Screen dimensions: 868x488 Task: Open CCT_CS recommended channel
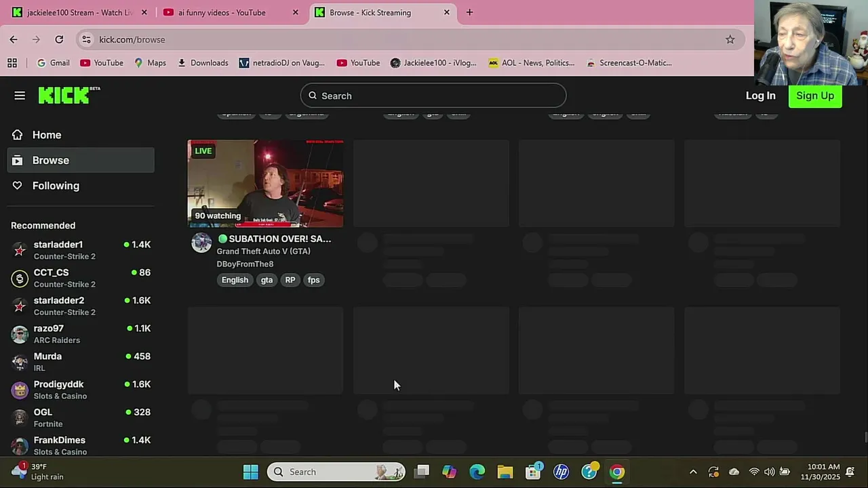(x=81, y=278)
